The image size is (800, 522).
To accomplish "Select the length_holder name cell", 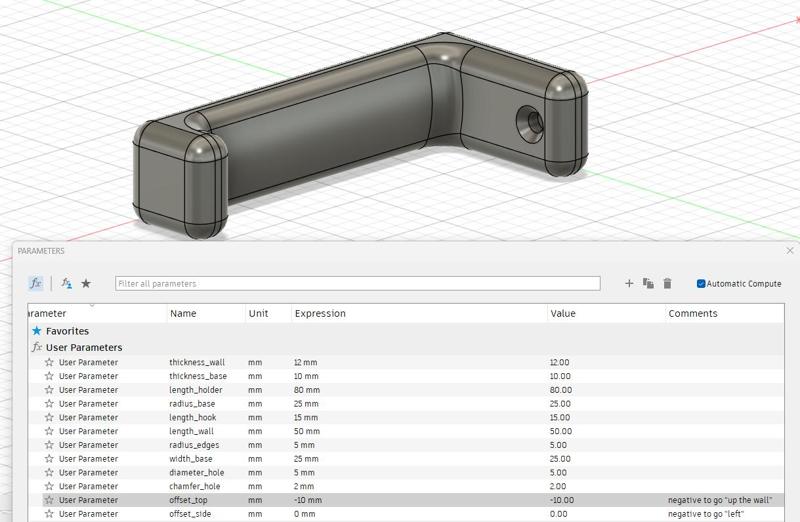I will [196, 390].
